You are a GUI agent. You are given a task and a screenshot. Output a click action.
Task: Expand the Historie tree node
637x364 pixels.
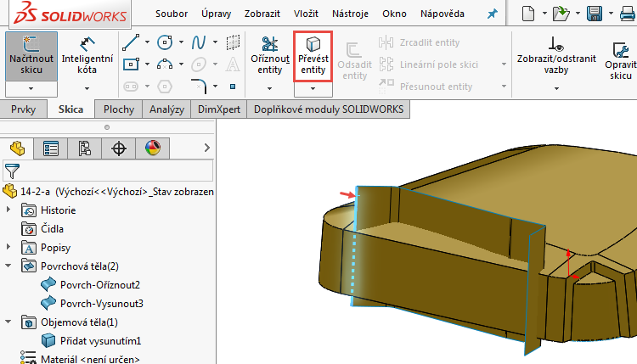[x=8, y=210]
